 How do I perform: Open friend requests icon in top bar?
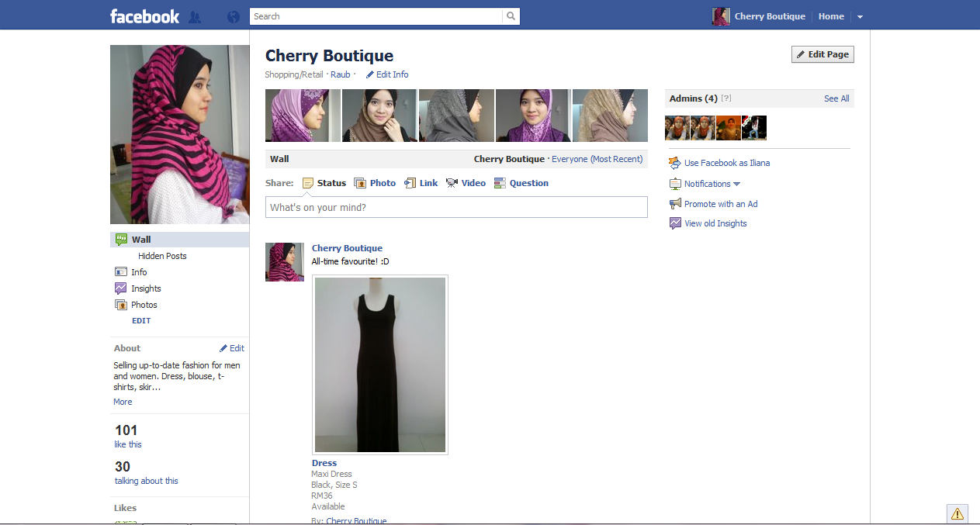point(195,16)
